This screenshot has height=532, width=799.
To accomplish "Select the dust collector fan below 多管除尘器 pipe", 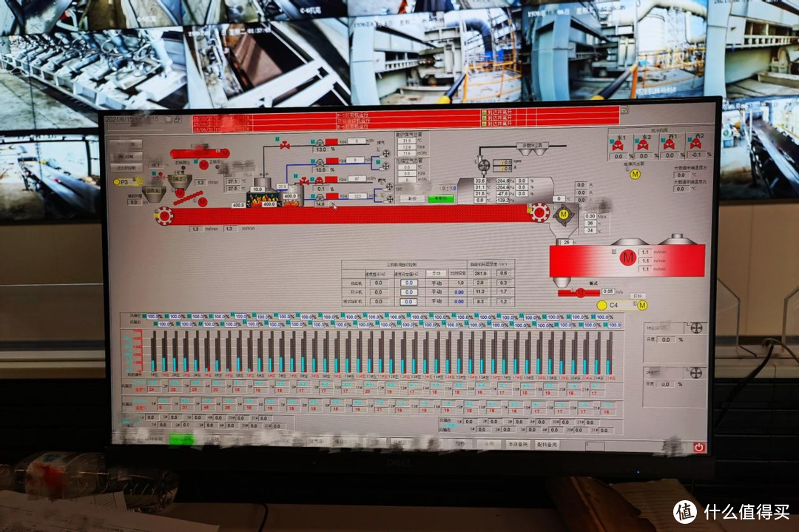I will (x=484, y=166).
